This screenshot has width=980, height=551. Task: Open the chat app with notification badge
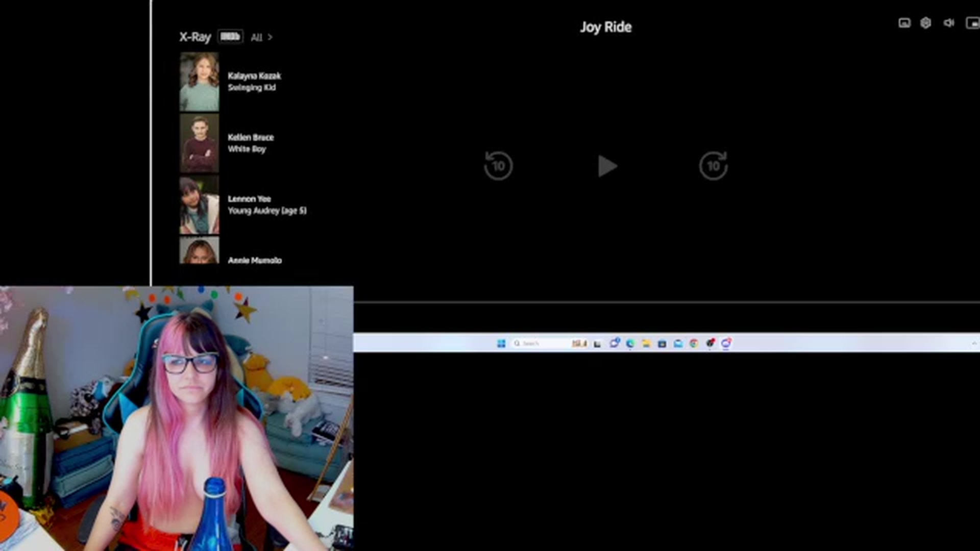point(614,343)
